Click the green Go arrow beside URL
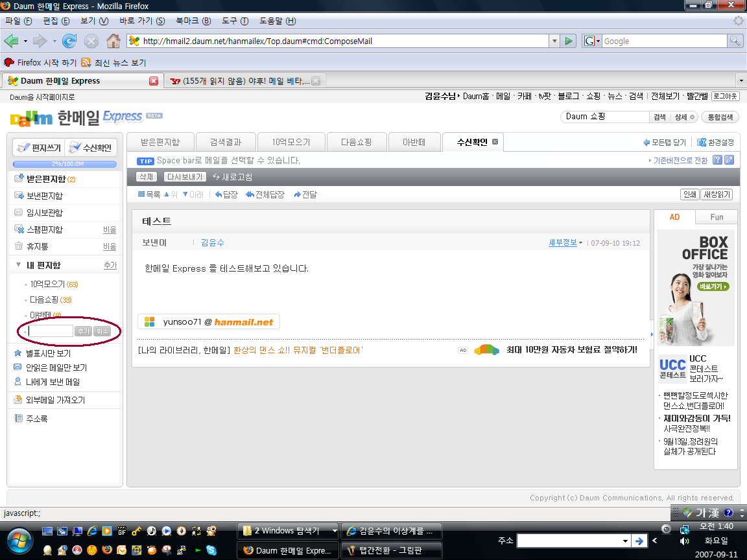 tap(568, 41)
